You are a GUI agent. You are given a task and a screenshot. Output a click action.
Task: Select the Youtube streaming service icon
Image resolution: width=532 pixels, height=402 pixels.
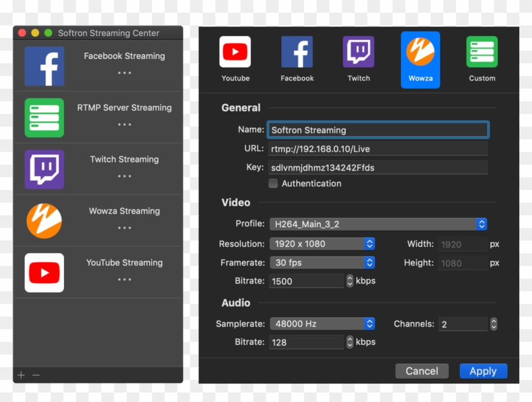(235, 52)
